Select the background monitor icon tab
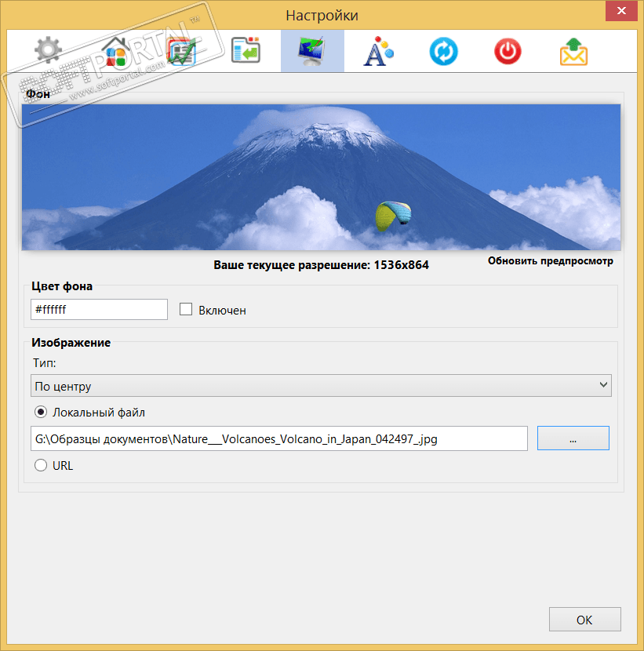644x651 pixels. (x=312, y=51)
